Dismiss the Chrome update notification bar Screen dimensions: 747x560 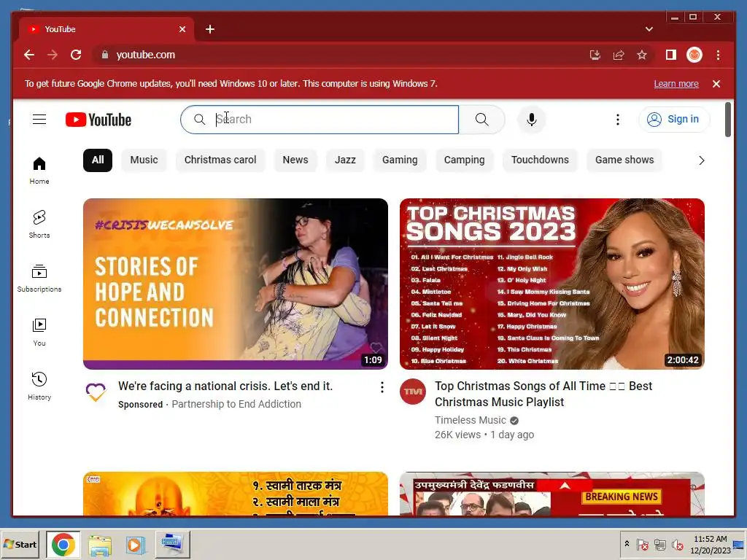(716, 84)
